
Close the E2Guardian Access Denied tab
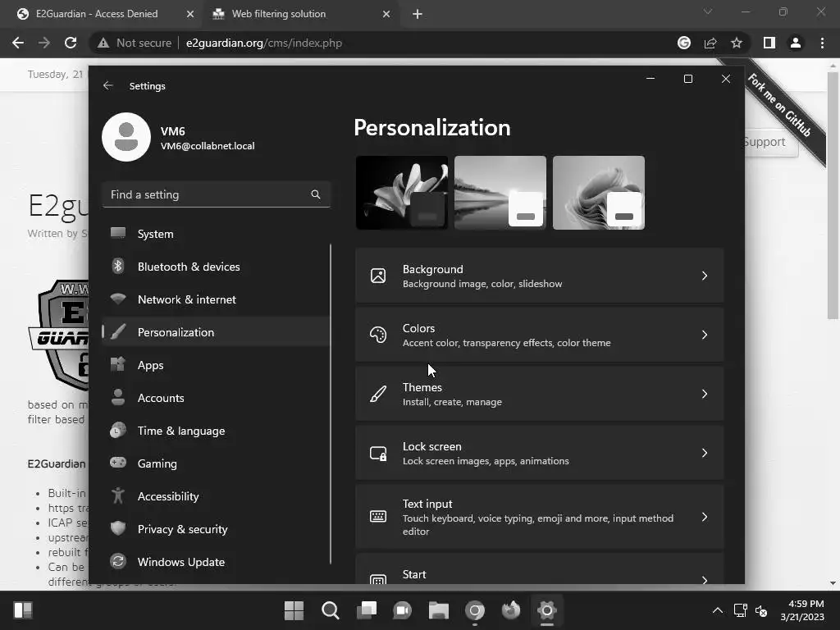point(190,15)
